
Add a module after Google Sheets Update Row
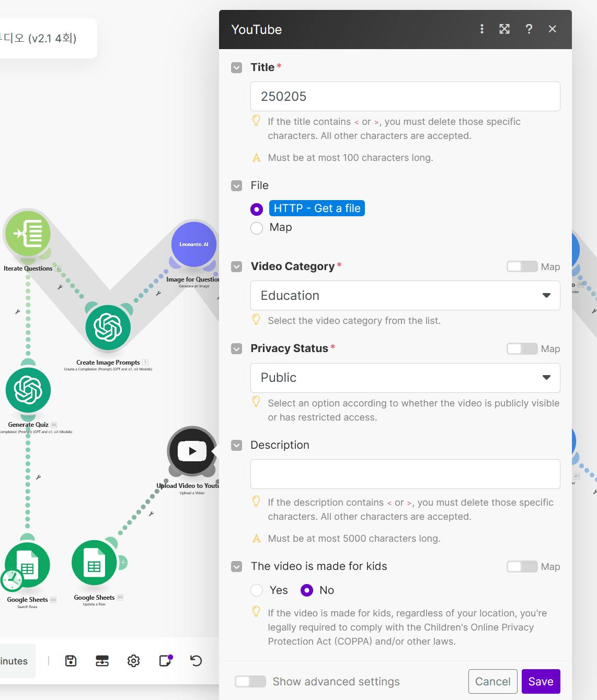point(123,563)
